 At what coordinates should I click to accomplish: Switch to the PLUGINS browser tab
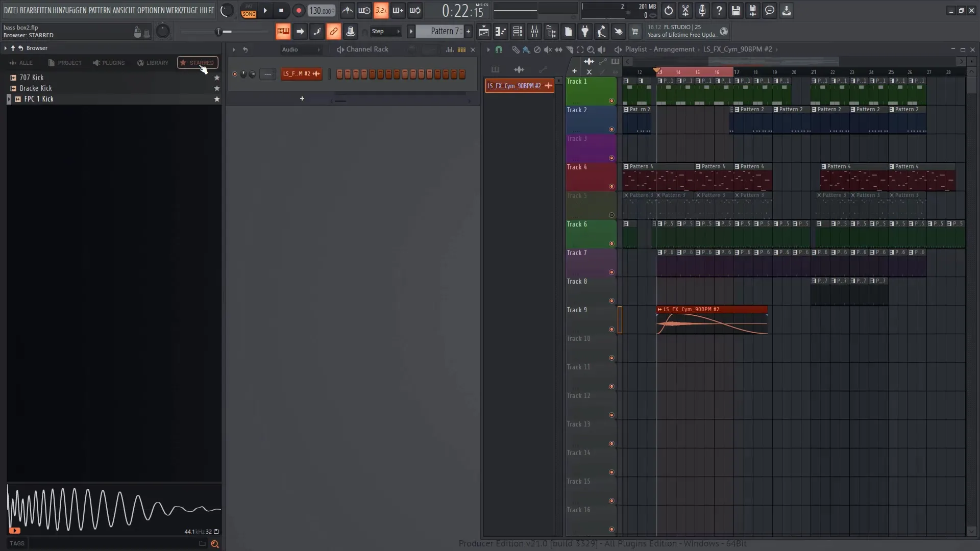109,63
